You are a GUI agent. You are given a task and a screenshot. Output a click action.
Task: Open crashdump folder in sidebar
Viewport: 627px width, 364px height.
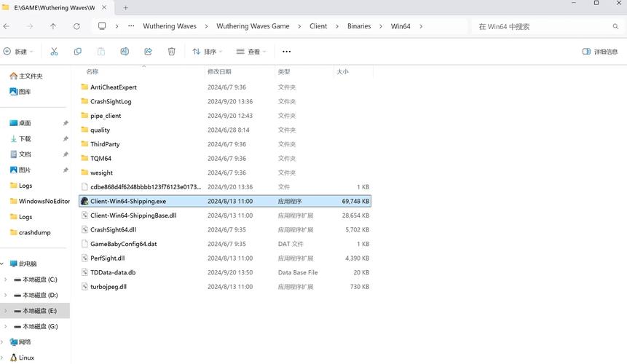point(31,232)
